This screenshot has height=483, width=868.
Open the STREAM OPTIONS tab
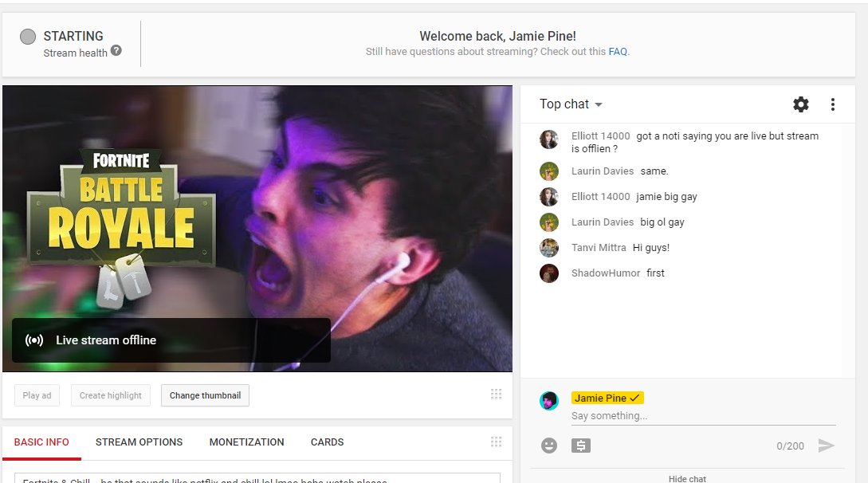click(x=139, y=442)
